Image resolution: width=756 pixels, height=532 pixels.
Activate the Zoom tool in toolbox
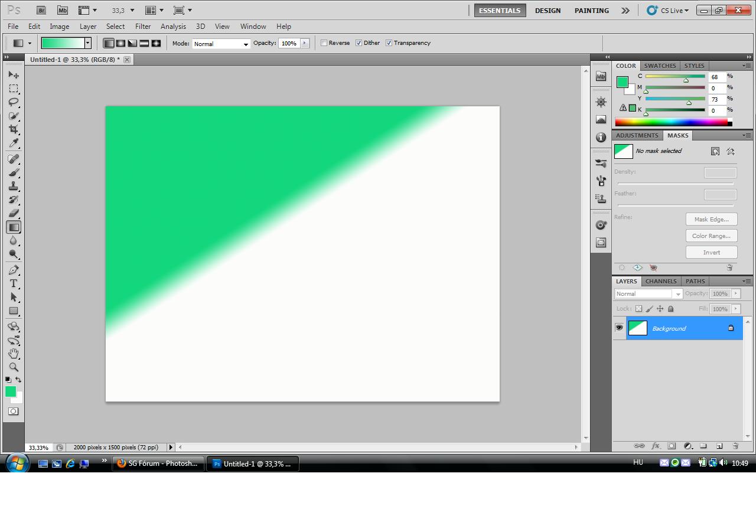pyautogui.click(x=13, y=367)
